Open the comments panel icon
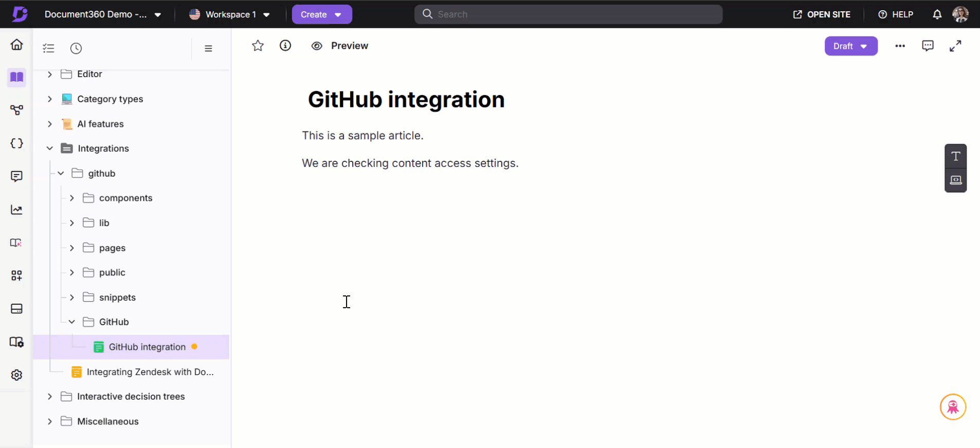Viewport: 980px width, 448px height. tap(928, 46)
